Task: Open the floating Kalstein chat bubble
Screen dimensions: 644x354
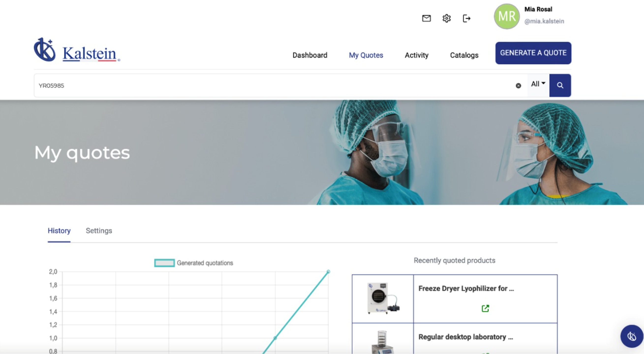Action: pos(631,336)
